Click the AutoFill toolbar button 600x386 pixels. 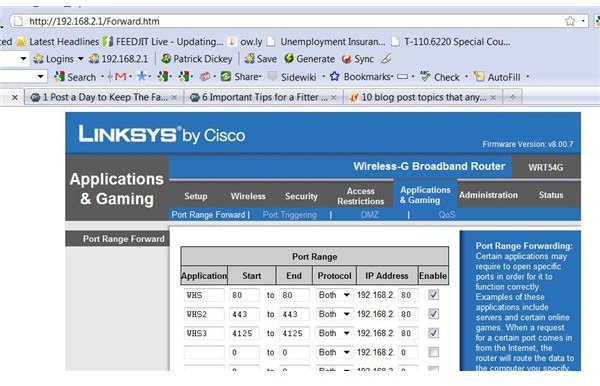497,77
